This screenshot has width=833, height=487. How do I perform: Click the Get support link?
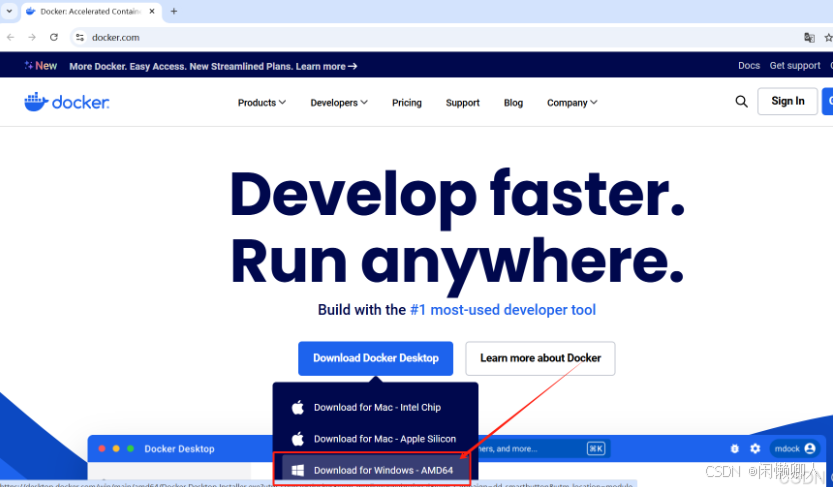(795, 65)
